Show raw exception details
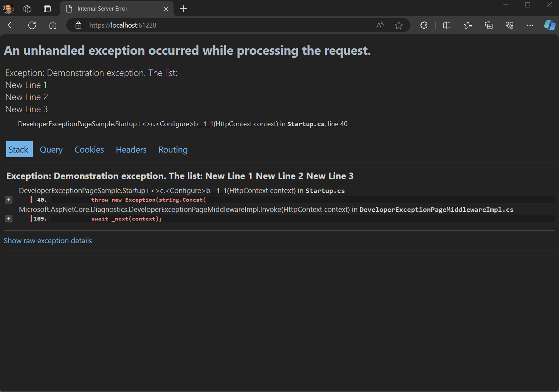 [x=48, y=241]
